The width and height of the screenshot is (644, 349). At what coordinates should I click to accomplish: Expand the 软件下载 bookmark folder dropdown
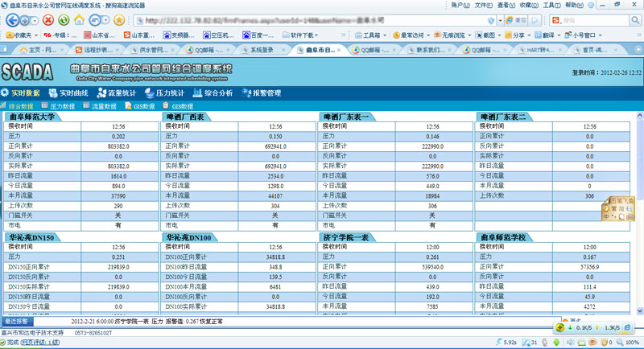click(x=303, y=35)
